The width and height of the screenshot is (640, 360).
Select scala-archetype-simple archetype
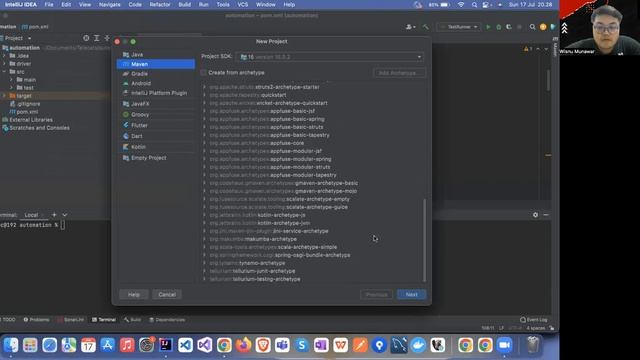click(x=273, y=247)
